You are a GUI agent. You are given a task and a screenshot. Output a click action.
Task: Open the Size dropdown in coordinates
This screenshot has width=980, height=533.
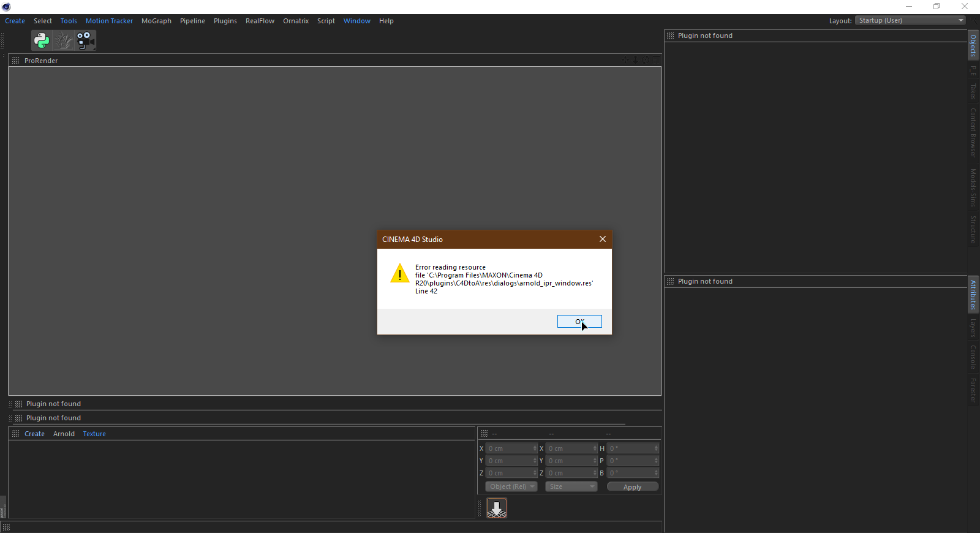click(x=571, y=487)
